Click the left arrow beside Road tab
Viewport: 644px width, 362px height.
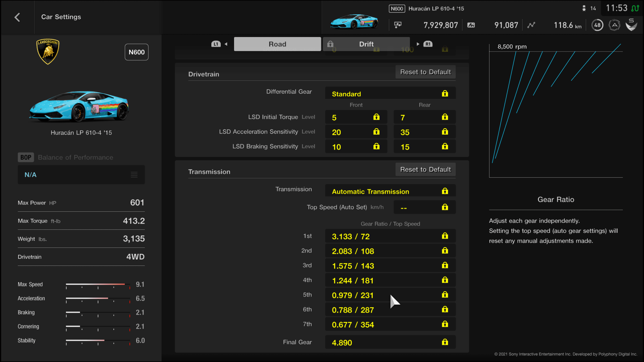click(226, 44)
